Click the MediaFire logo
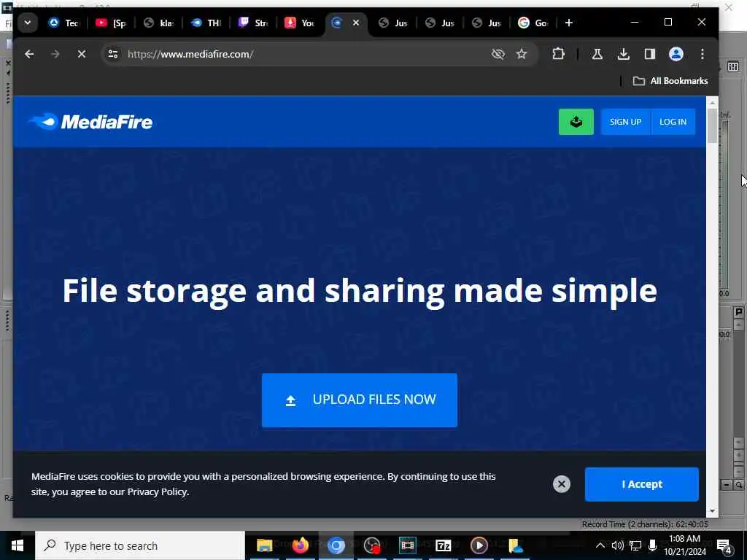Screen dimensions: 747x560 [90, 122]
